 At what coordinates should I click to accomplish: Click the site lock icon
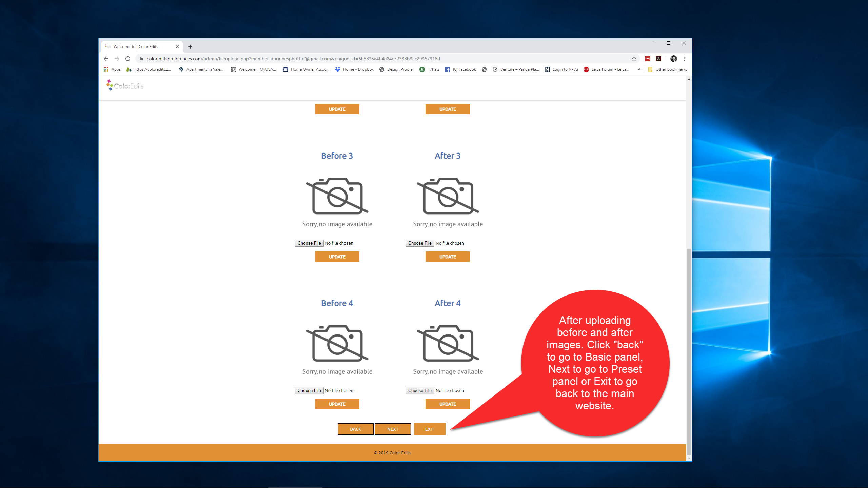click(141, 59)
